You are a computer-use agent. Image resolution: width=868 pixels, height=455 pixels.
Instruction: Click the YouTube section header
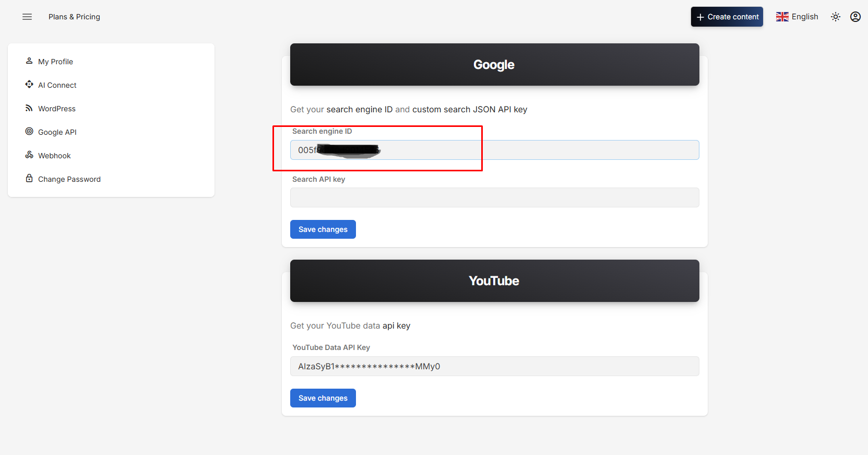[x=495, y=281]
